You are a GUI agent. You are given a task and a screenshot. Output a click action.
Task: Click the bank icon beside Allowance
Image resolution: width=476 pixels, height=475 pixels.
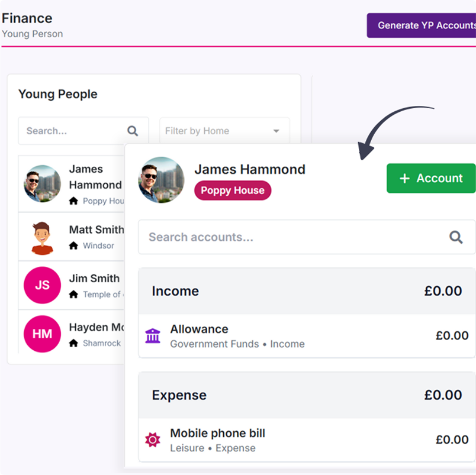tap(153, 335)
